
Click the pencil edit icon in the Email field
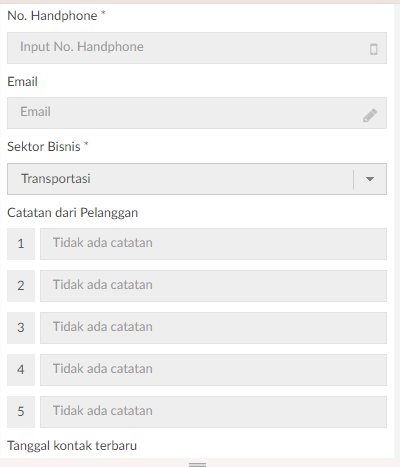point(370,115)
